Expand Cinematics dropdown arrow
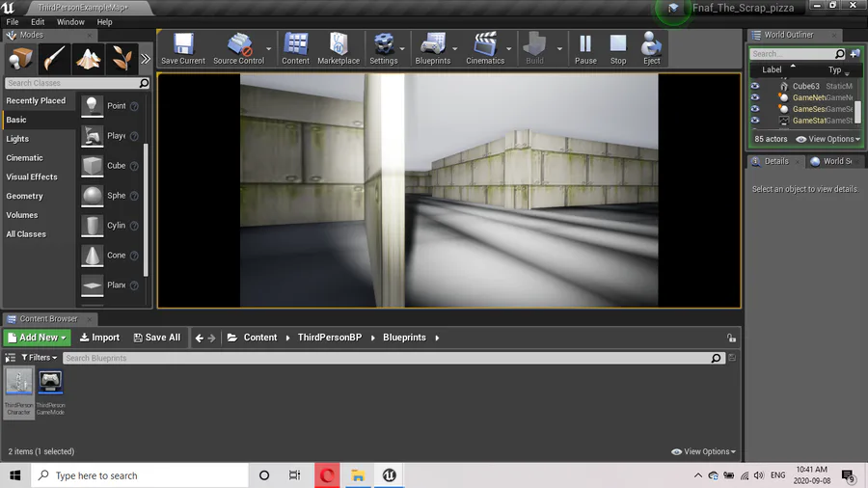Viewport: 868px width, 488px height. click(508, 48)
